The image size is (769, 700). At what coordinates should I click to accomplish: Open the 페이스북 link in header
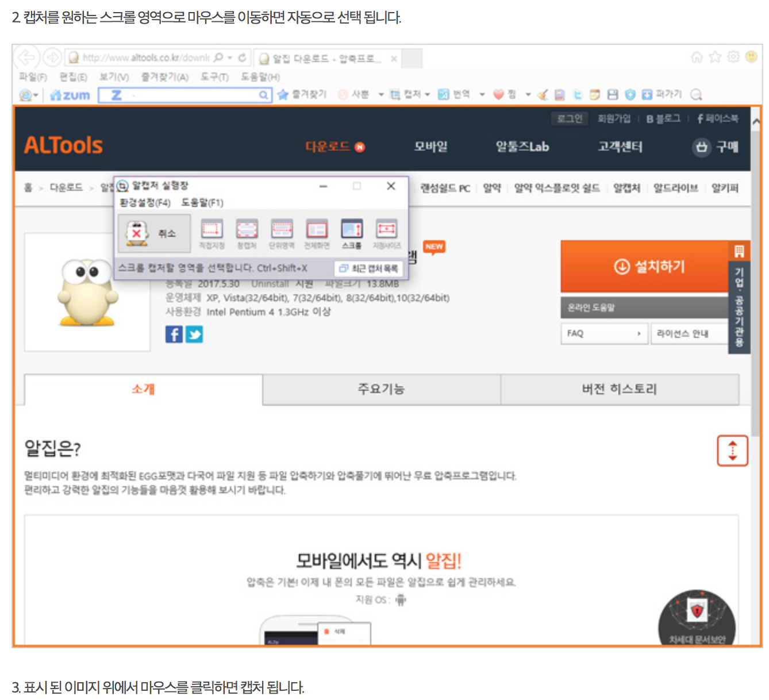coord(717,118)
